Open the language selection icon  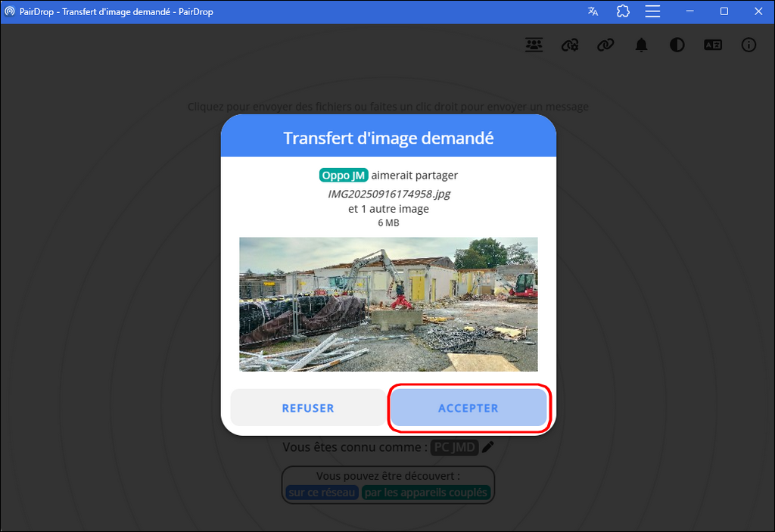tap(713, 45)
